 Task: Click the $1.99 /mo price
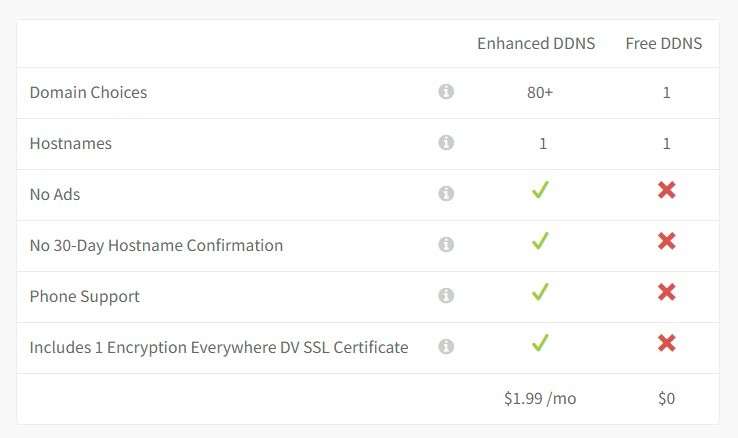point(540,398)
